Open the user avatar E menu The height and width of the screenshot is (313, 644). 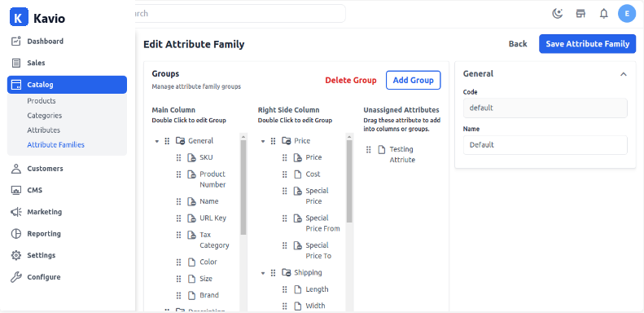click(x=627, y=14)
